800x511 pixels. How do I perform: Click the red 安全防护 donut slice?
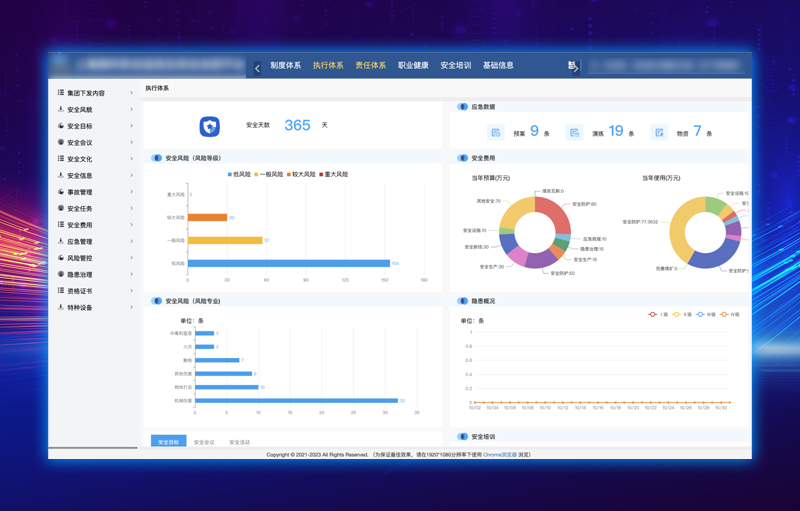(x=552, y=208)
